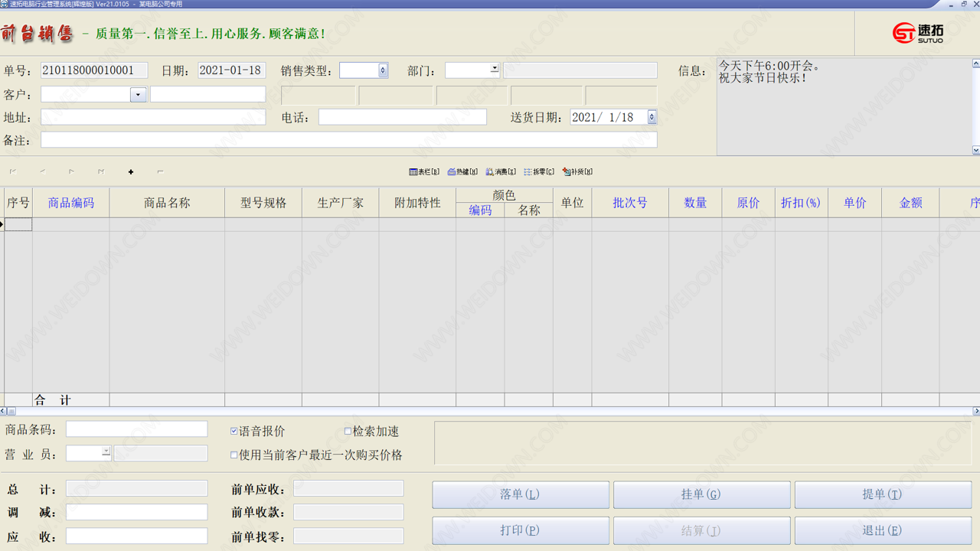This screenshot has width=980, height=551.
Task: Click 调减 adjustment field
Action: 136,512
